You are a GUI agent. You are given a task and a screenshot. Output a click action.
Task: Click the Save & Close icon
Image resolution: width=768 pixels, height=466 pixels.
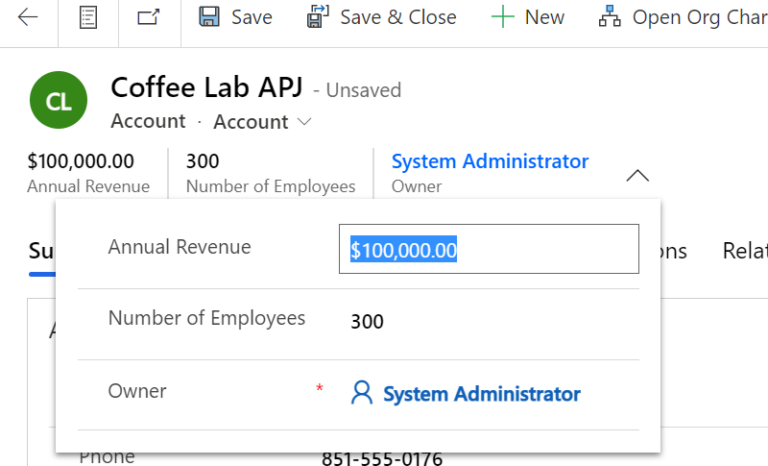[318, 17]
